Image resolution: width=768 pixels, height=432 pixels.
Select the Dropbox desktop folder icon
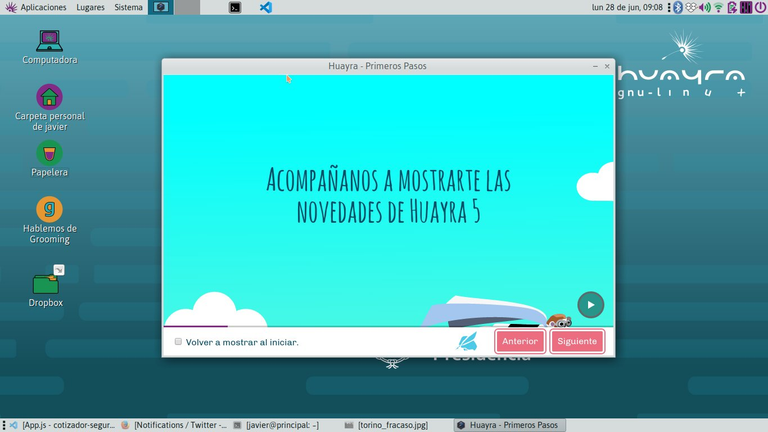click(46, 287)
